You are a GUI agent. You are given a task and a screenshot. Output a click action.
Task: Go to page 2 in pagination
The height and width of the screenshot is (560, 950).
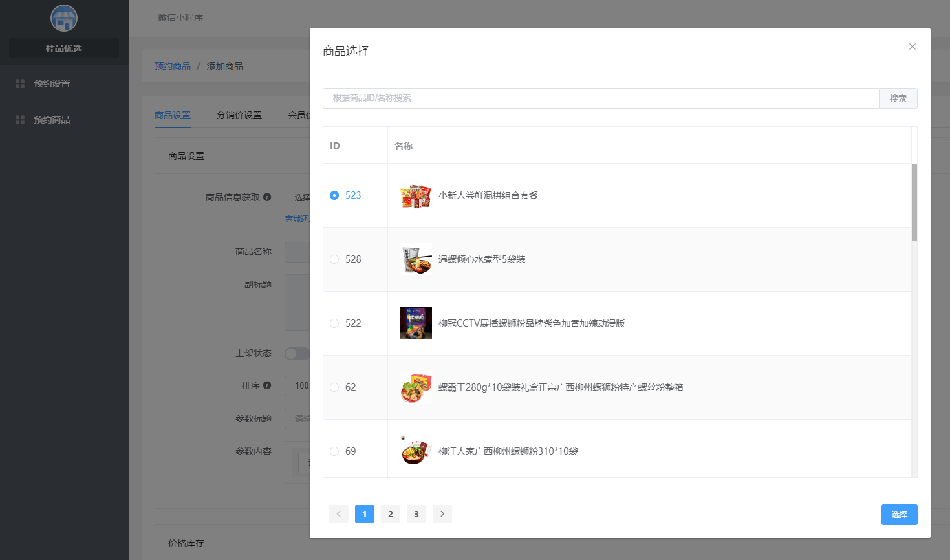pos(391,514)
